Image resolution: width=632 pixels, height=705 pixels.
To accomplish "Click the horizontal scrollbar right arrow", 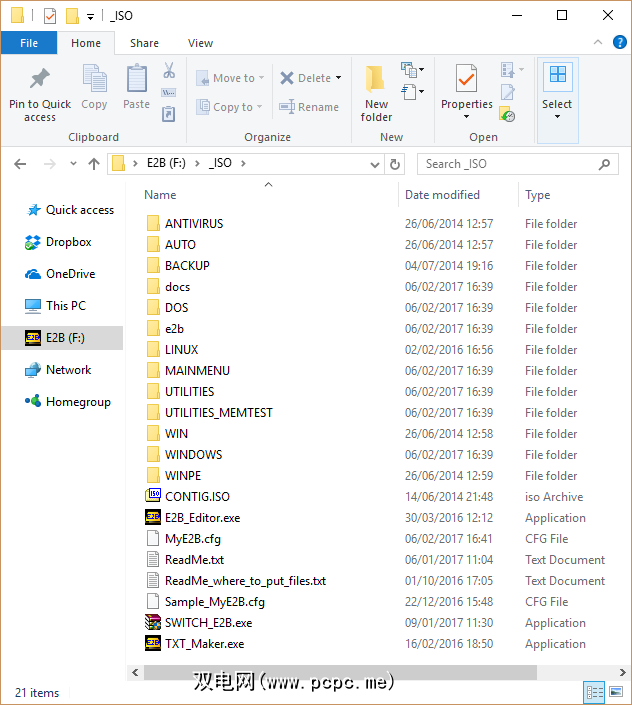I will click(623, 672).
